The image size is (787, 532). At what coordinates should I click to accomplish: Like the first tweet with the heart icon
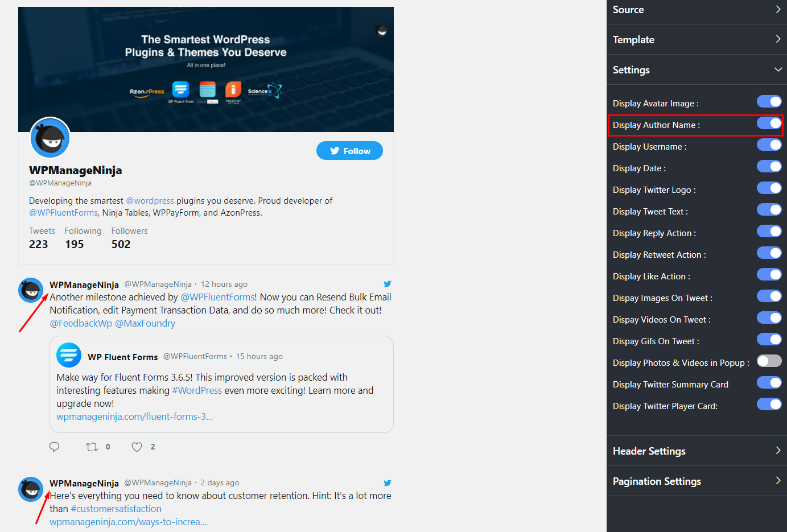point(137,447)
